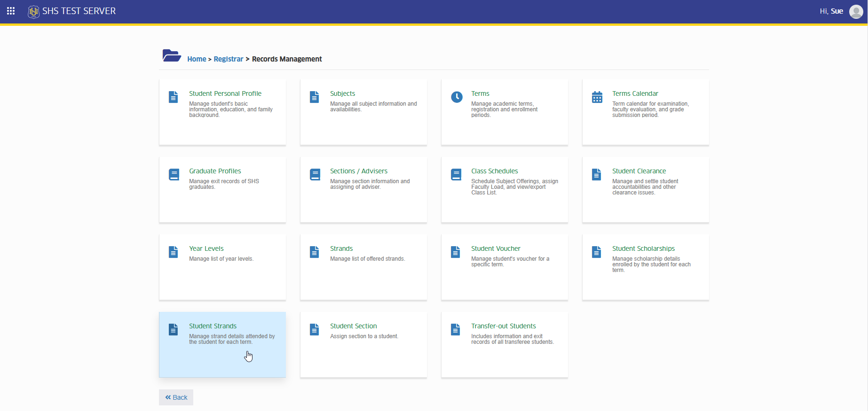
Task: Open the Year Levels title link
Action: pos(206,248)
